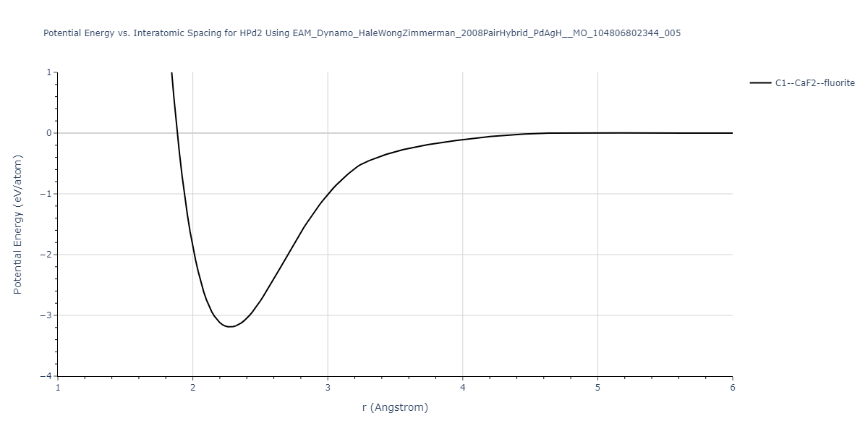The width and height of the screenshot is (868, 434).
Task: Click the y-axis tick label −1
Action: (x=46, y=194)
